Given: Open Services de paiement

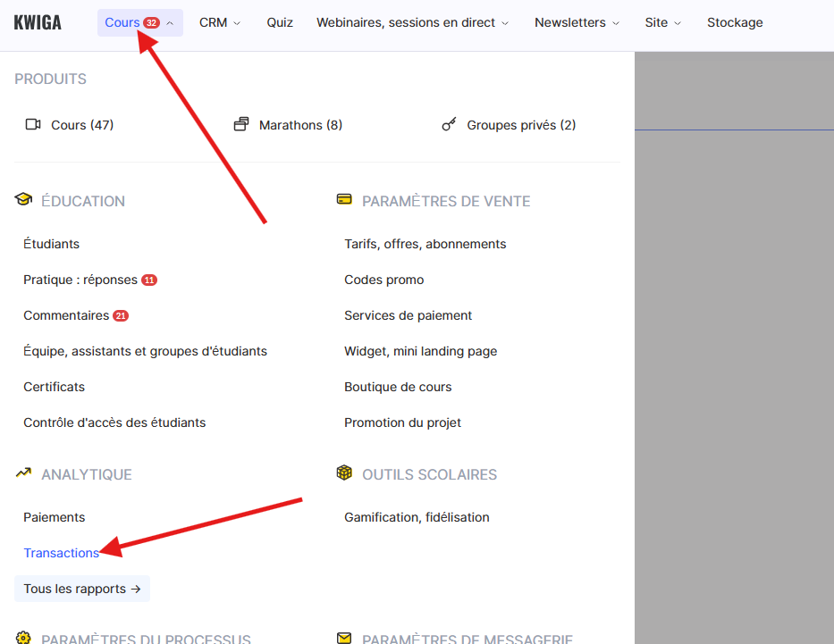Looking at the screenshot, I should pyautogui.click(x=408, y=315).
